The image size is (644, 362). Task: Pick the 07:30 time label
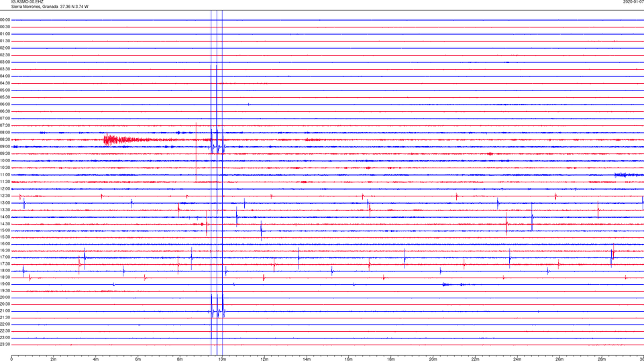[5, 125]
